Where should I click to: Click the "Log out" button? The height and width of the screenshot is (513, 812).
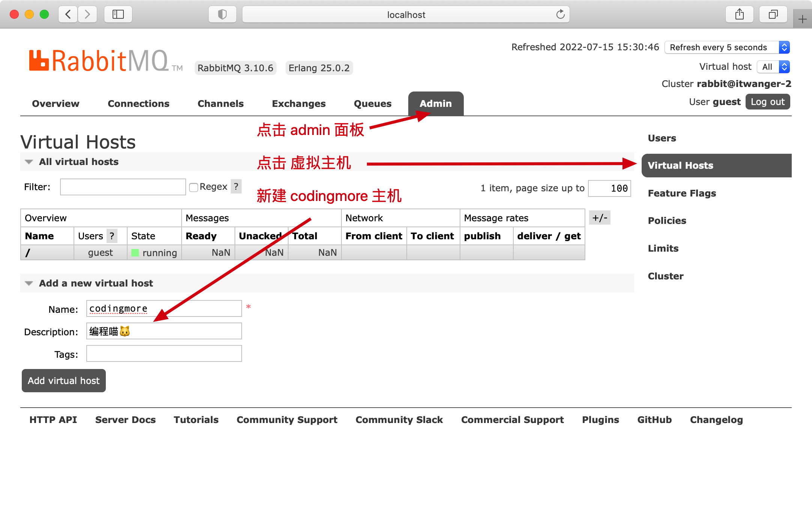767,102
